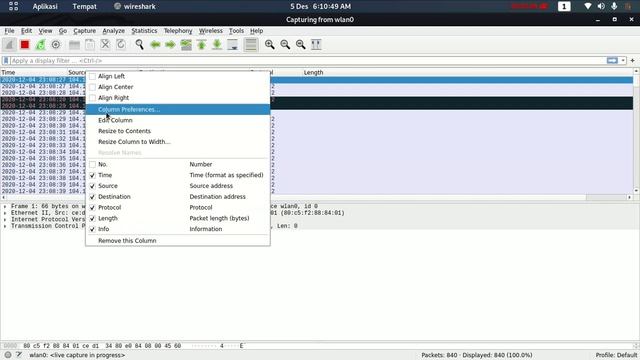Go to the next packet arrow
The height and width of the screenshot is (360, 640).
(170, 44)
